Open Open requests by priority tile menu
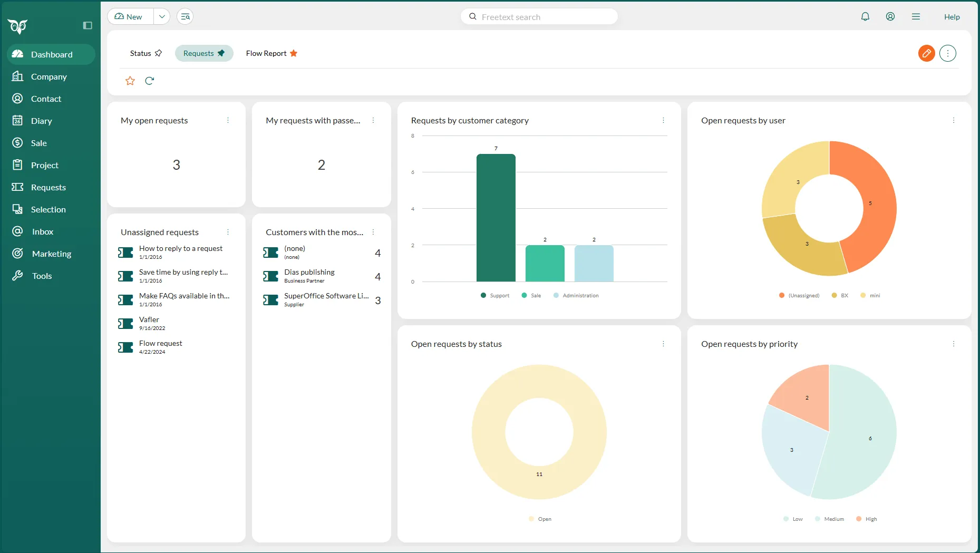Viewport: 980px width, 553px height. (953, 344)
